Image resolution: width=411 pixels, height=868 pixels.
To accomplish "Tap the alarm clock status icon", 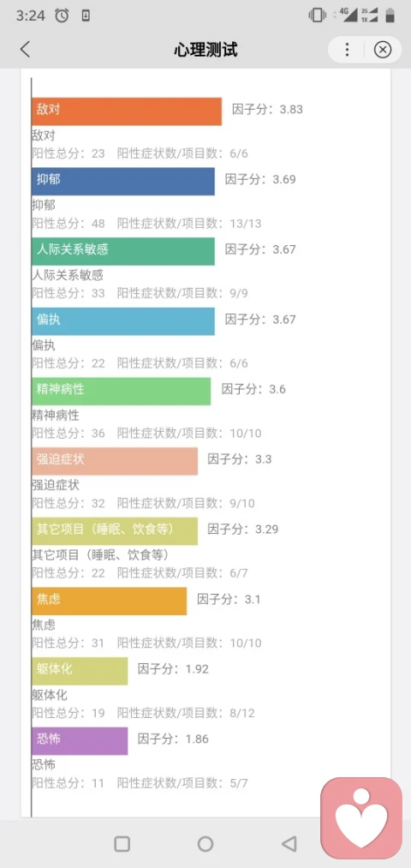I will tap(62, 15).
